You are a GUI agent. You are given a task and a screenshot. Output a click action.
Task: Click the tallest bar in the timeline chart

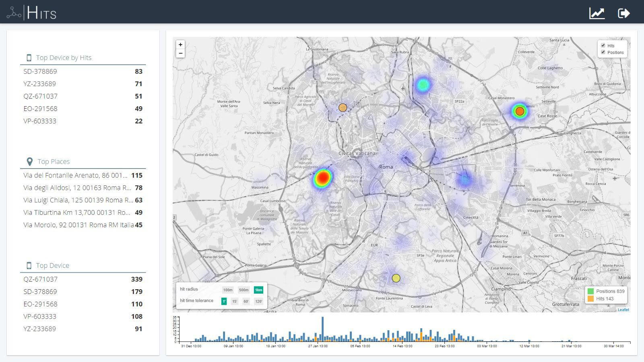pos(322,329)
